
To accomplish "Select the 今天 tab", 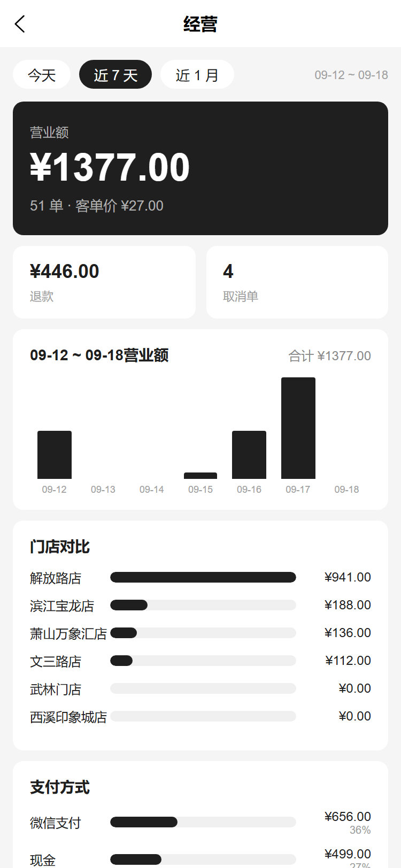I will click(x=42, y=74).
